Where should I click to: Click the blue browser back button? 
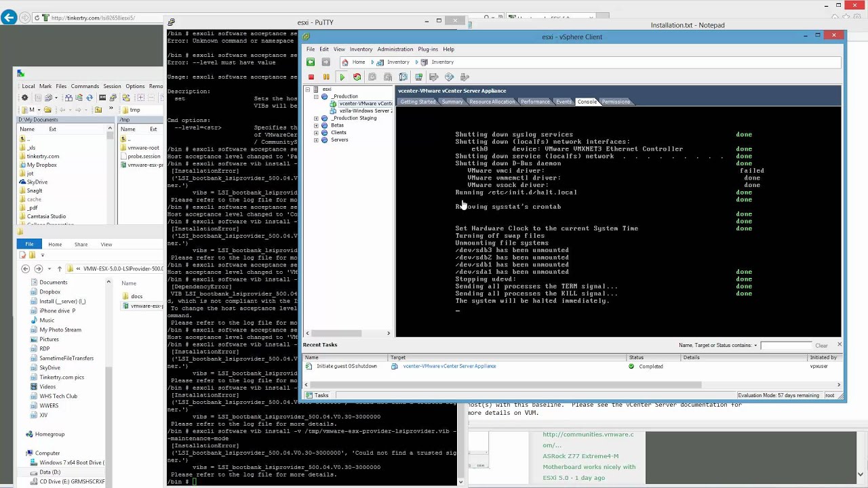[x=9, y=18]
